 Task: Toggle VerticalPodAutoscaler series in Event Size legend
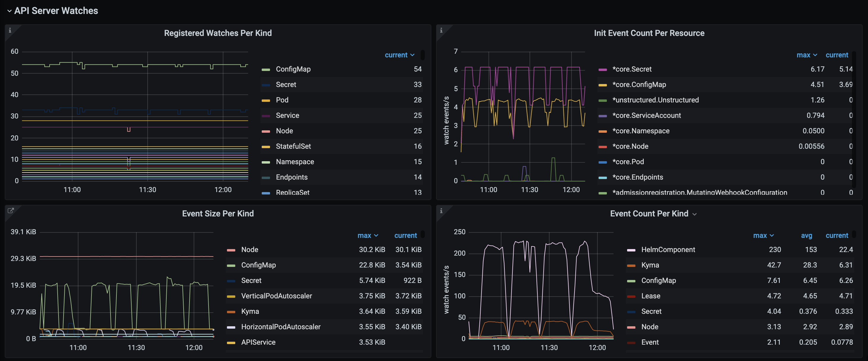276,296
